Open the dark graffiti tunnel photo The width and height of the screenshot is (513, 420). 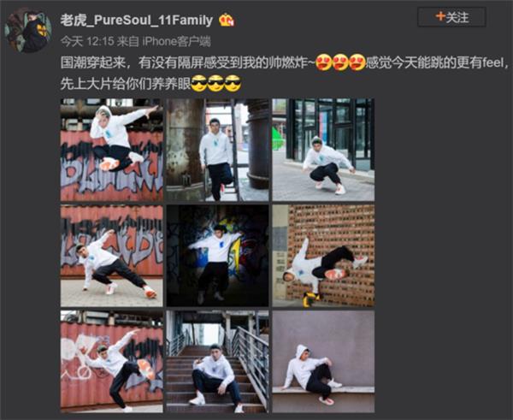(217, 256)
